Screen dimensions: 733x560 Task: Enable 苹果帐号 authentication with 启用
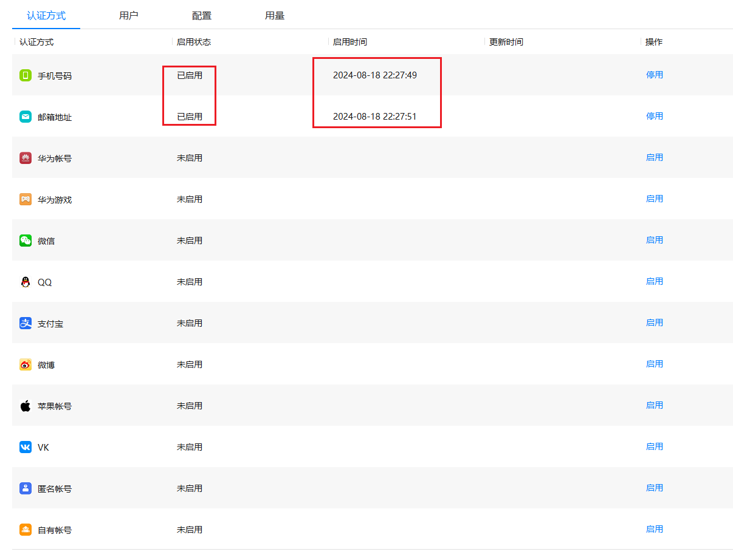coord(655,405)
